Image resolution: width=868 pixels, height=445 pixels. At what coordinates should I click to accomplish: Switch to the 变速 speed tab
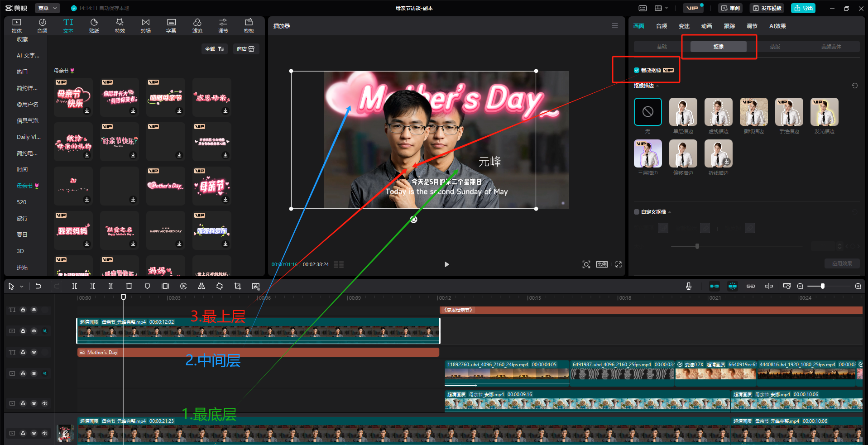point(684,26)
